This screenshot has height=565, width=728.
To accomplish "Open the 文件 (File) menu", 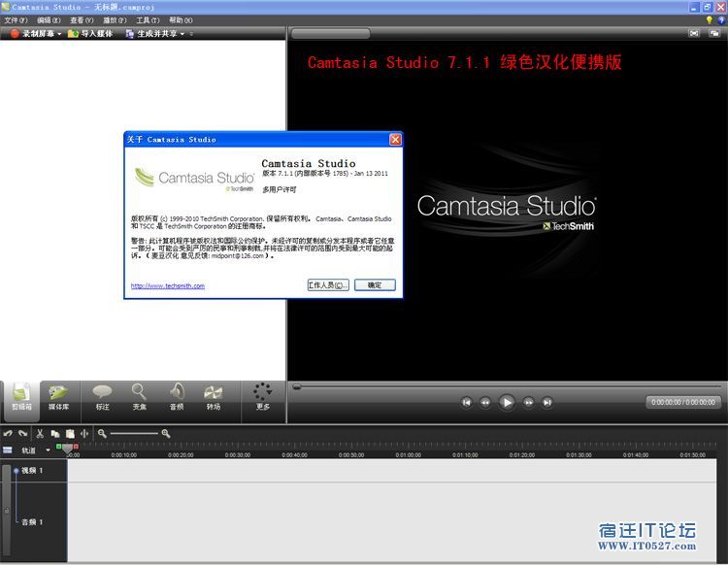I will [16, 20].
